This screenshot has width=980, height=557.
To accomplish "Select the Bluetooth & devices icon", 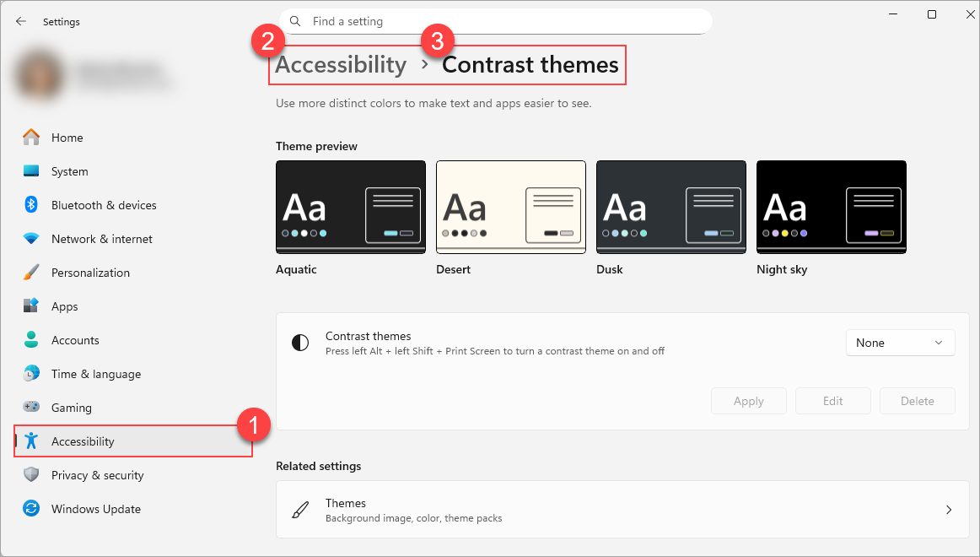I will pyautogui.click(x=31, y=204).
